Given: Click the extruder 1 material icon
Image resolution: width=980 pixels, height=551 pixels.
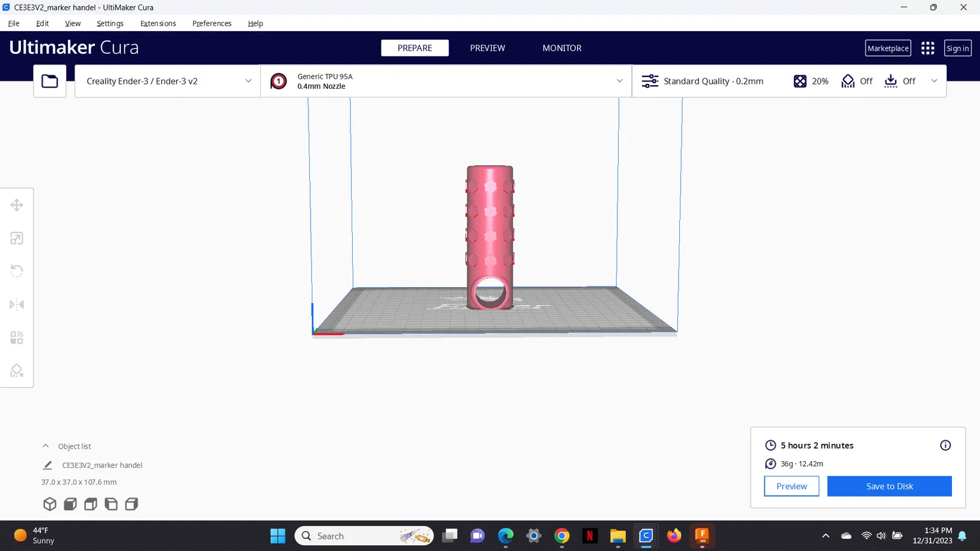Looking at the screenshot, I should point(279,81).
